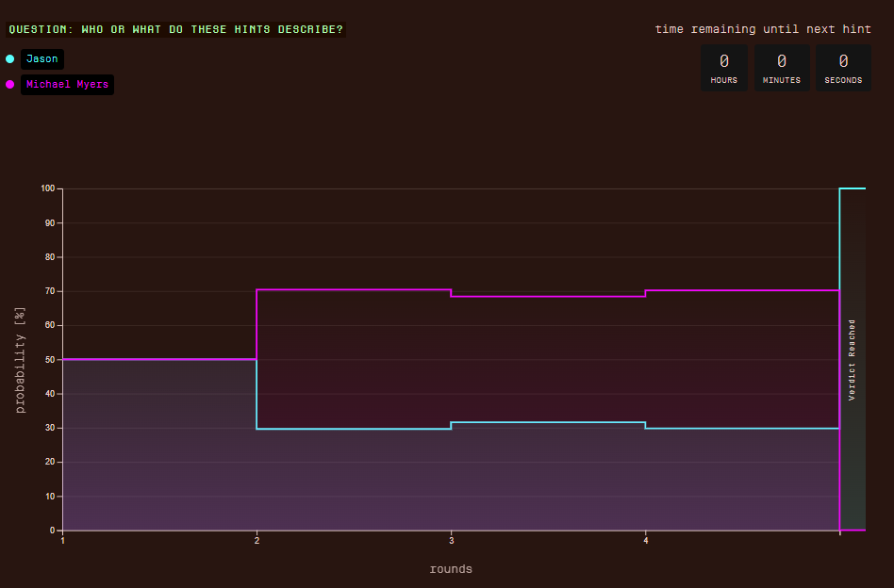Click the Minutes countdown box
The image size is (894, 588).
pos(782,68)
